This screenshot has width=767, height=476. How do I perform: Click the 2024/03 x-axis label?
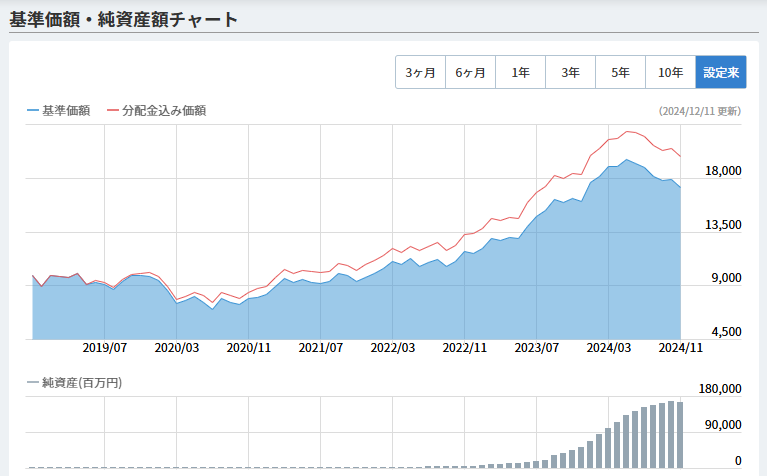[x=609, y=348]
